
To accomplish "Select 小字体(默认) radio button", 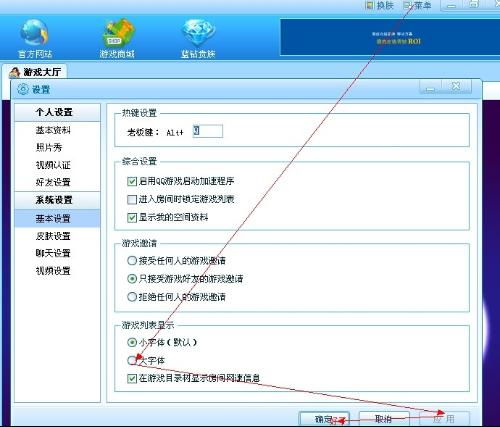I will point(132,342).
